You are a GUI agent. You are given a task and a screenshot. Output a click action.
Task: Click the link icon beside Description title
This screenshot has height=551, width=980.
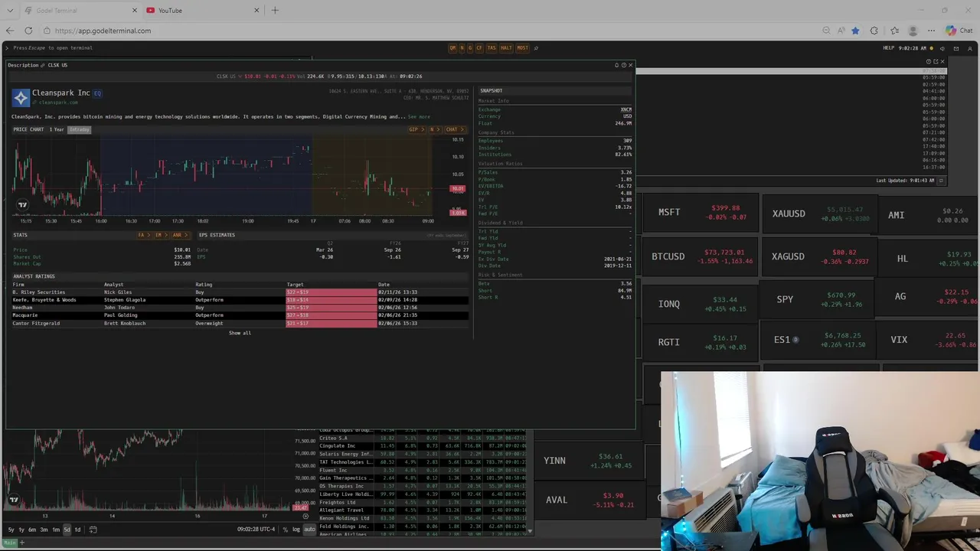(43, 65)
